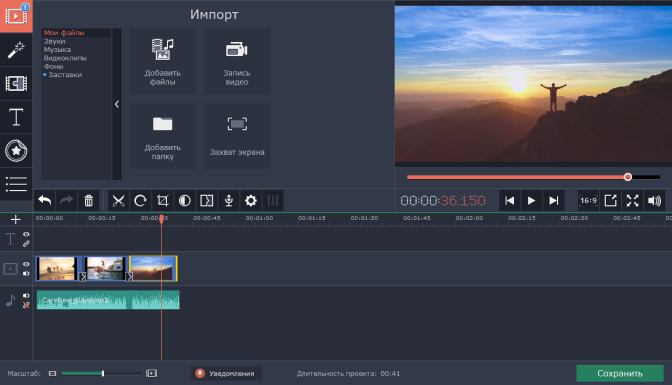This screenshot has height=385, width=672.
Task: Open the Filters magic wand tab
Action: (16, 50)
